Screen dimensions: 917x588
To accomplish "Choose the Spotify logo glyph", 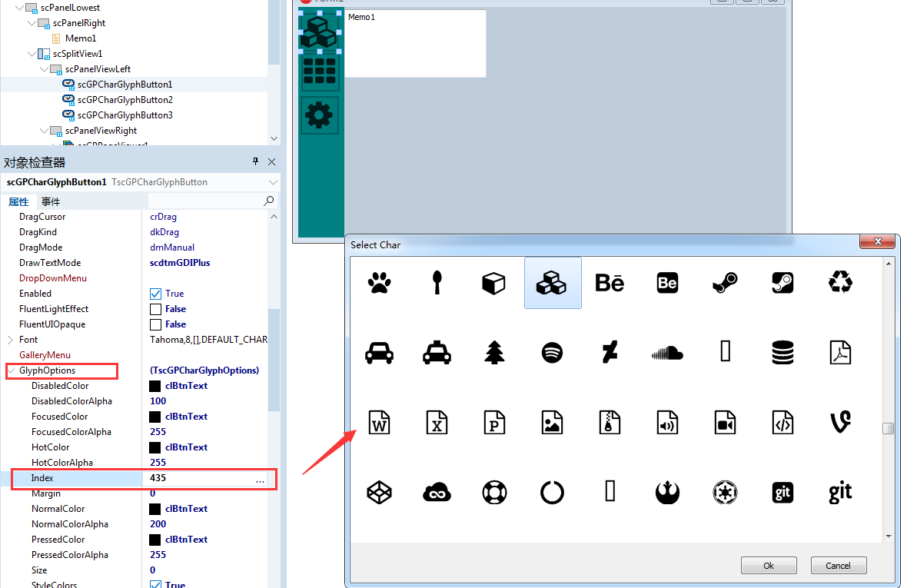I will point(552,353).
